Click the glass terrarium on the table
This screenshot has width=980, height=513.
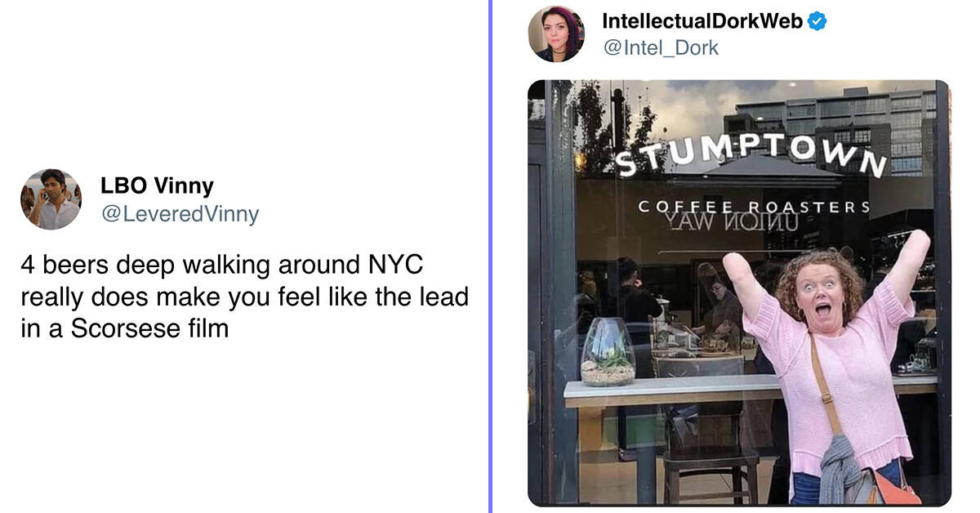[607, 352]
